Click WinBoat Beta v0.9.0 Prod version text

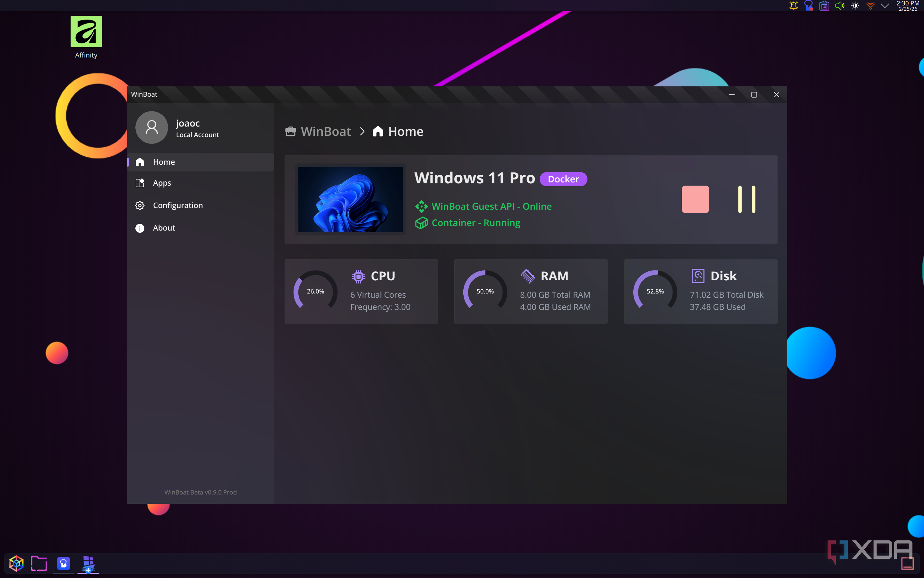click(201, 492)
